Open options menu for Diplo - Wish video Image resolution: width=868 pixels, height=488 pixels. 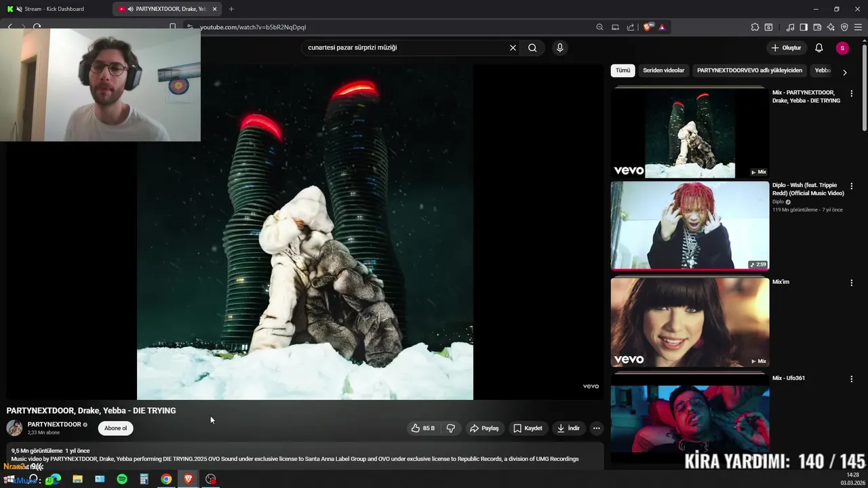tap(852, 186)
